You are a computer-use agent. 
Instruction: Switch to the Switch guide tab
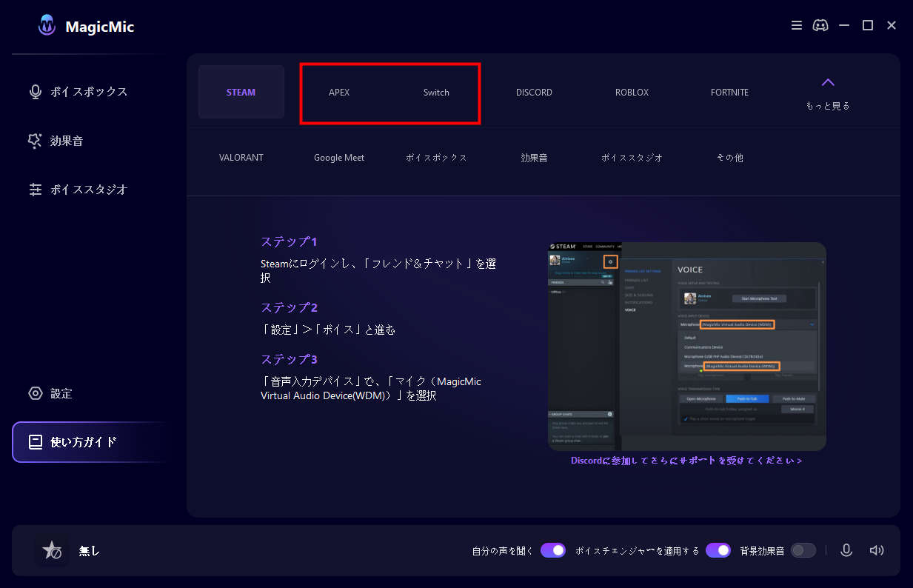click(x=436, y=93)
